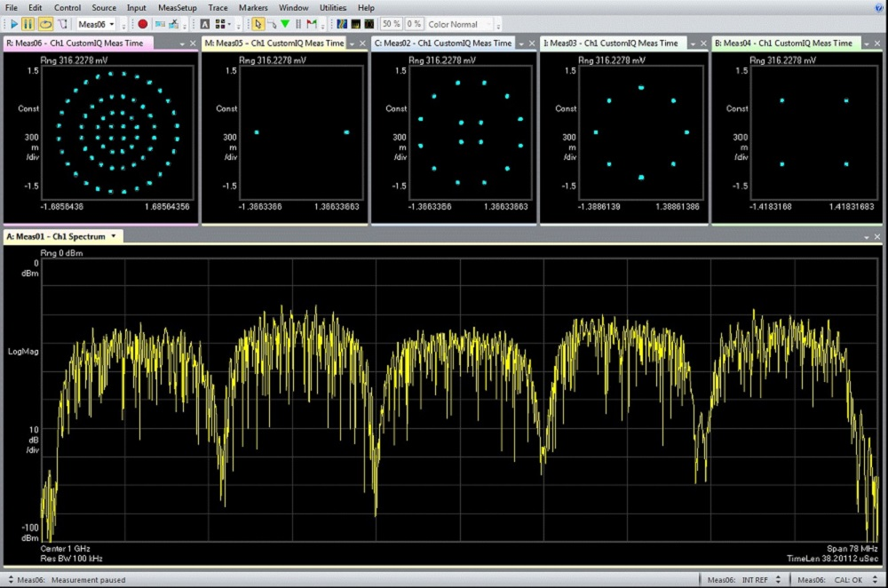Click the single-sweep restart icon
Screen dimensions: 888x588
[63, 24]
